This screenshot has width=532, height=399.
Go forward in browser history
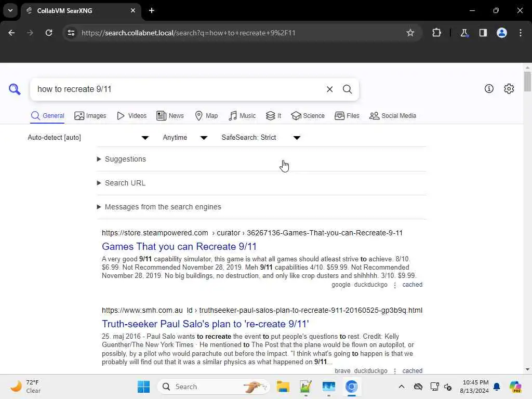tap(30, 33)
